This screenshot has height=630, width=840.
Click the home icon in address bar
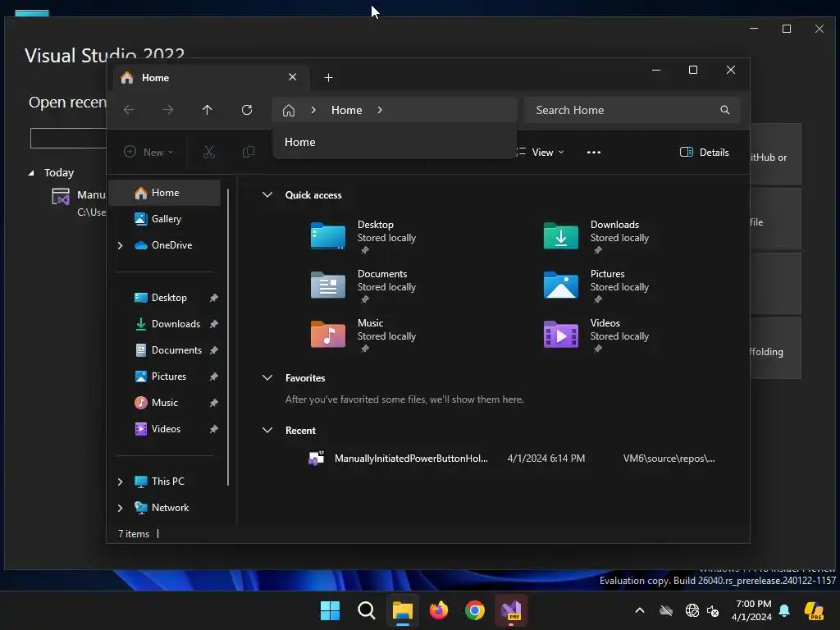pos(289,111)
